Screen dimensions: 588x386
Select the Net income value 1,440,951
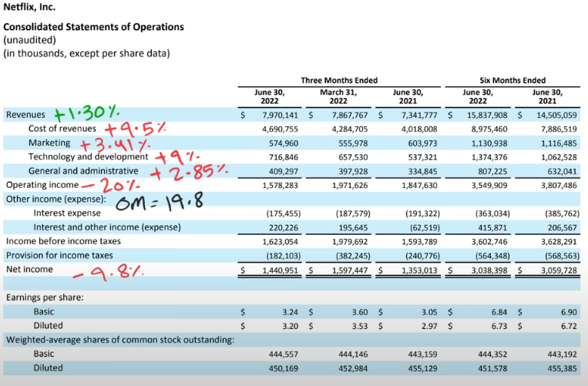coord(280,270)
